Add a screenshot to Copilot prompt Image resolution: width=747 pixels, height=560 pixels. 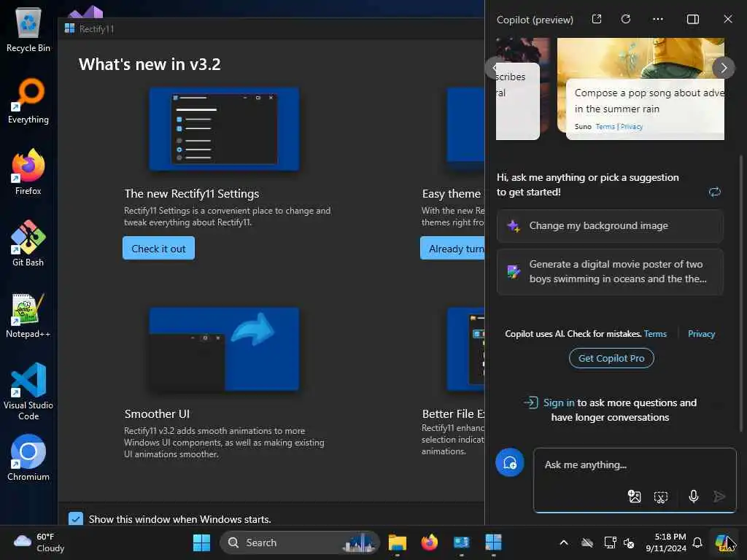pyautogui.click(x=660, y=497)
